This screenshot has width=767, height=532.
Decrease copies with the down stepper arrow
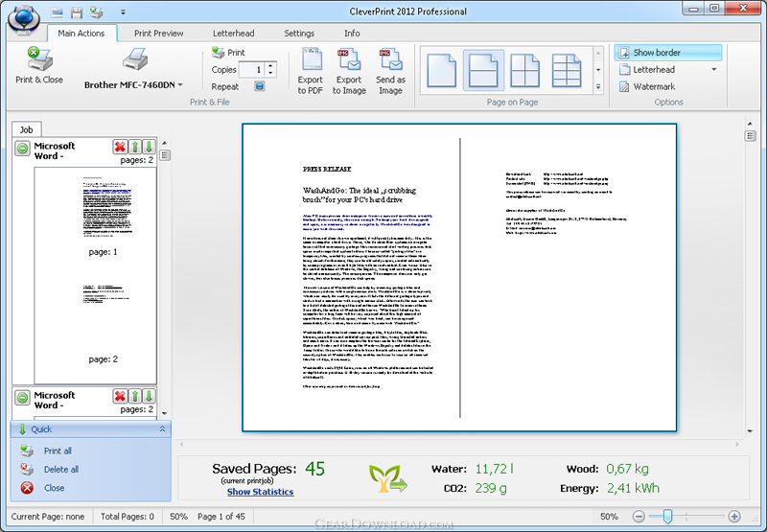click(x=271, y=74)
